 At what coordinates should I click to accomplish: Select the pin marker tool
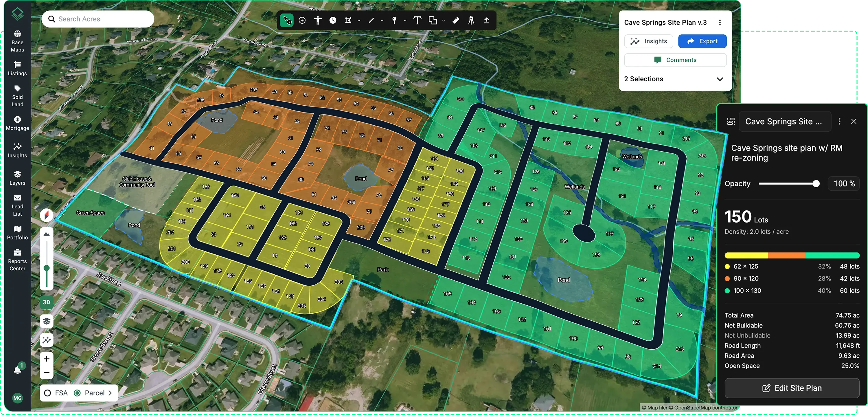point(394,20)
